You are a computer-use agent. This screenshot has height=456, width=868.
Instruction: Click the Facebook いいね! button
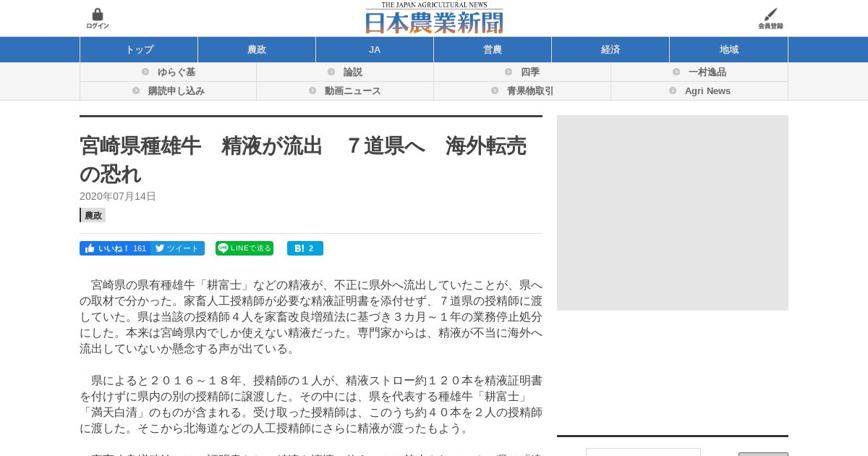tap(115, 248)
